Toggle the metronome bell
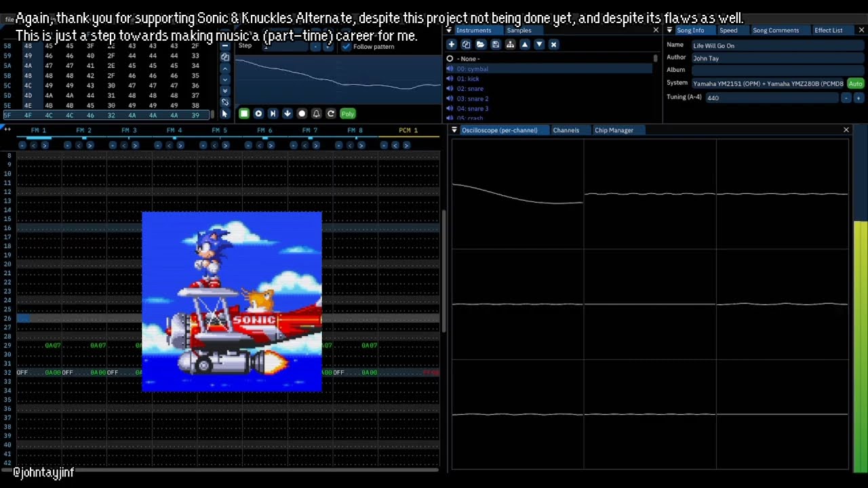 click(316, 114)
